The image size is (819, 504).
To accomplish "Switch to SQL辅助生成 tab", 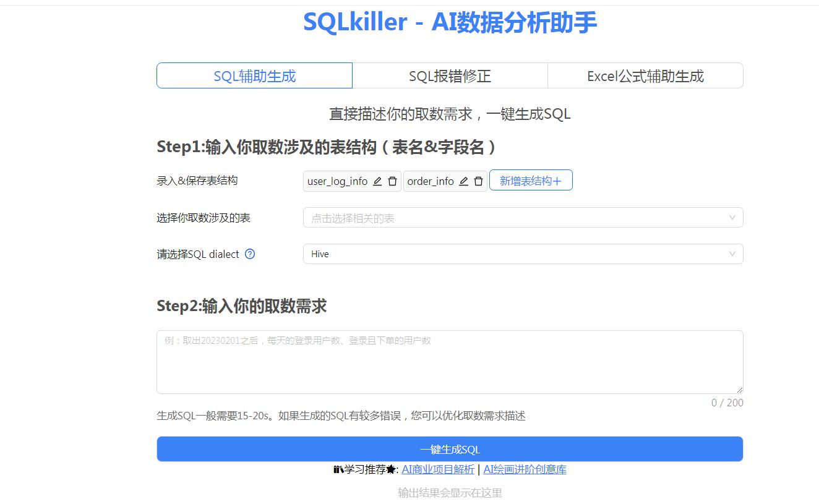I will point(254,75).
